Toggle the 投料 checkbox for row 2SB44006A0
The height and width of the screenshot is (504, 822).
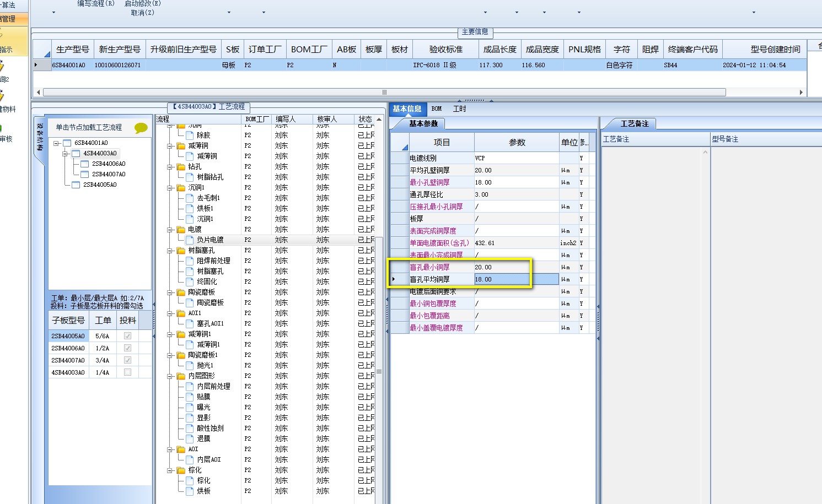click(x=128, y=348)
